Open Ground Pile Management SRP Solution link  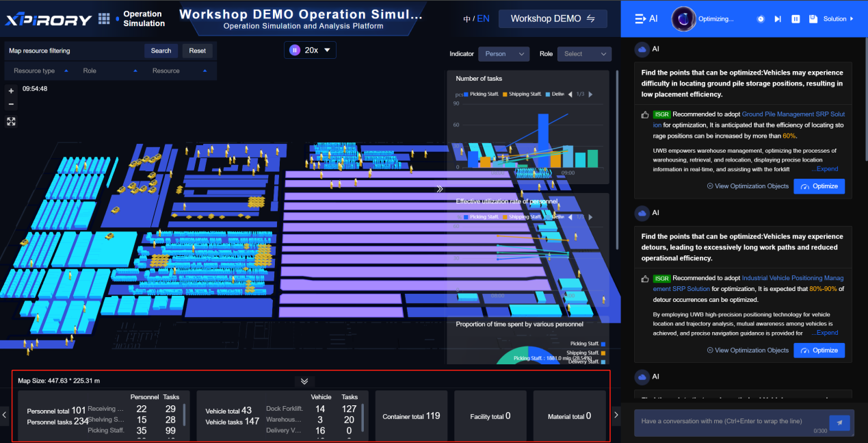(793, 114)
